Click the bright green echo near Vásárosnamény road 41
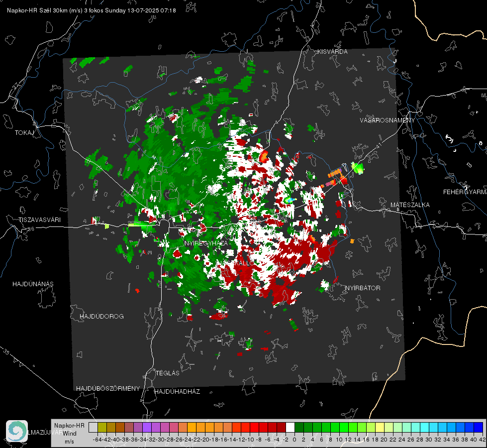This screenshot has height=448, width=487. [358, 168]
